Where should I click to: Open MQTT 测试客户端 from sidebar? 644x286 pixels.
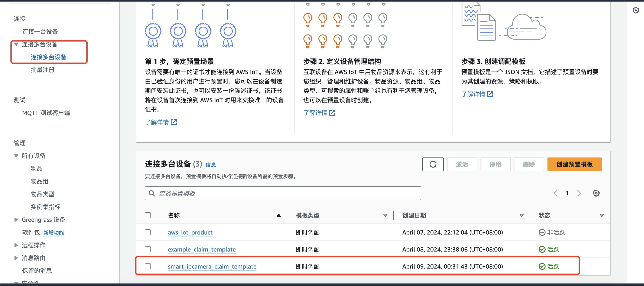(x=46, y=113)
